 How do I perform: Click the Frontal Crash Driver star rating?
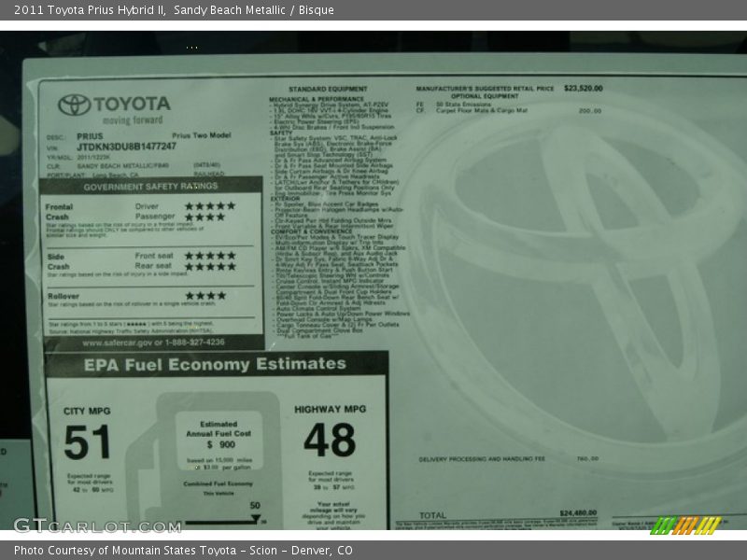point(209,206)
